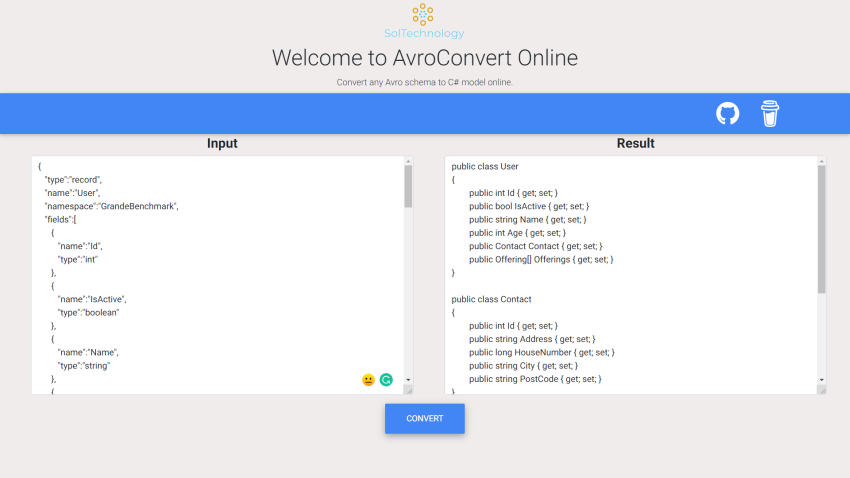Image resolution: width=850 pixels, height=478 pixels.
Task: Click "public int Age" line in Result
Action: pos(518,233)
